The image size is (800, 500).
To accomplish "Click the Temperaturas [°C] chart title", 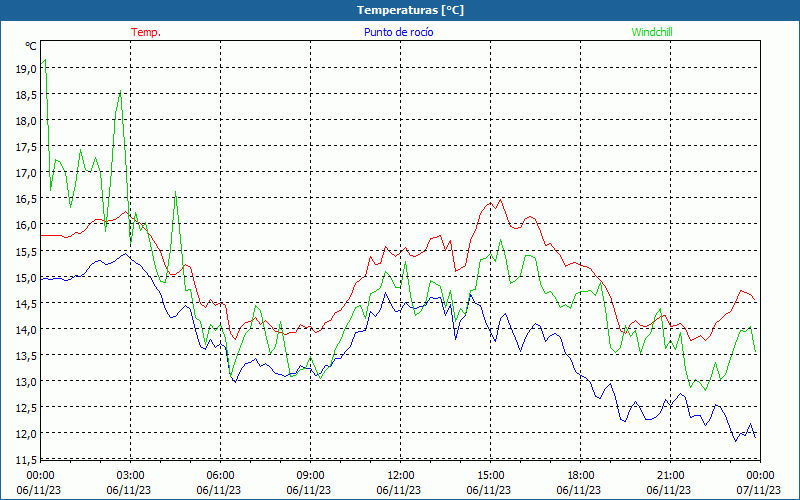I will 410,10.
